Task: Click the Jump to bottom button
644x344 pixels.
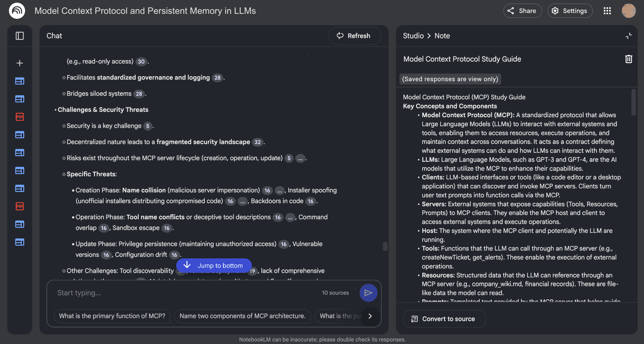Action: click(214, 265)
